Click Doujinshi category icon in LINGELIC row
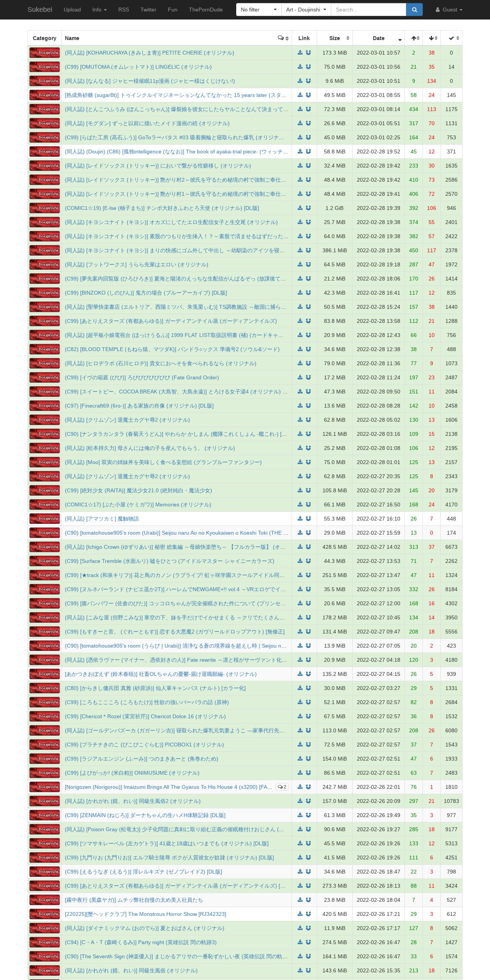The height and width of the screenshot is (980, 490). [45, 67]
